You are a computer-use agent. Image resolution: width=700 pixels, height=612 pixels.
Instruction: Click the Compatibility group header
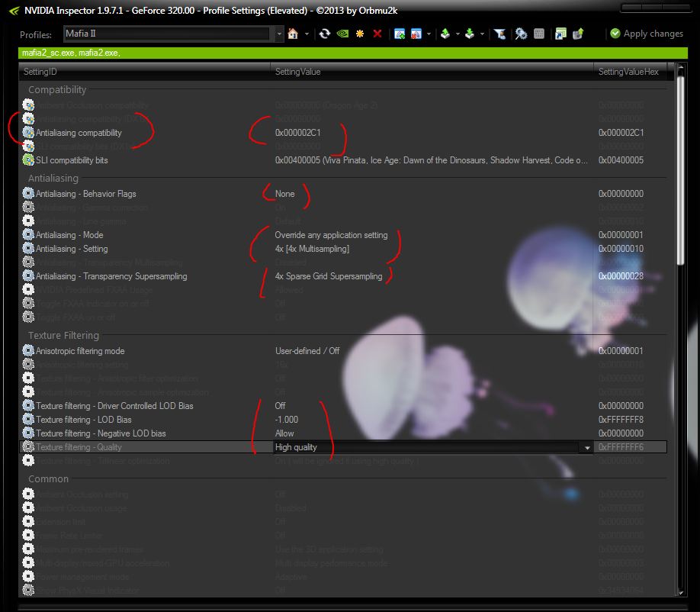point(57,90)
